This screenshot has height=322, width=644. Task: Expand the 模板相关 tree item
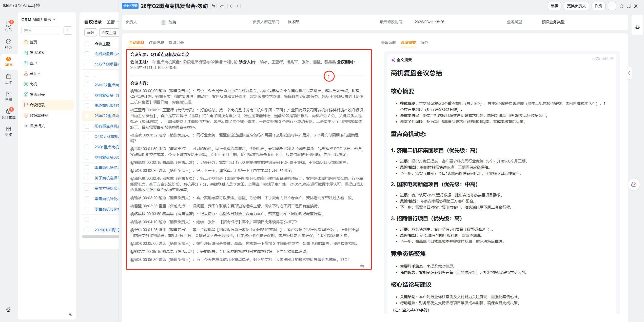26,126
